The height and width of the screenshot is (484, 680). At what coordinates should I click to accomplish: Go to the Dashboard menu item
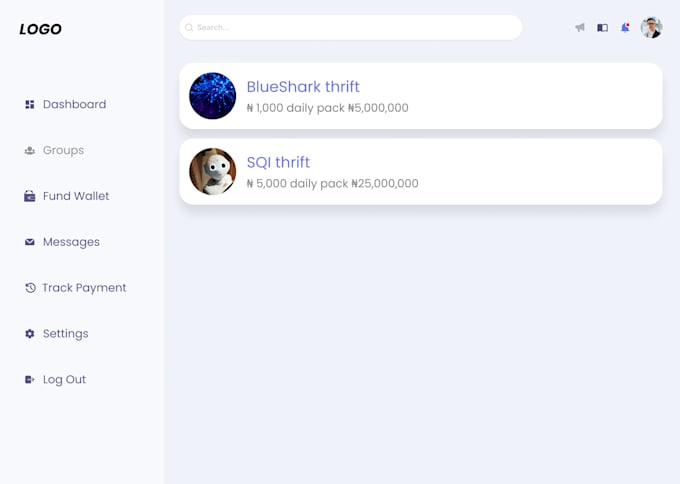pos(74,105)
